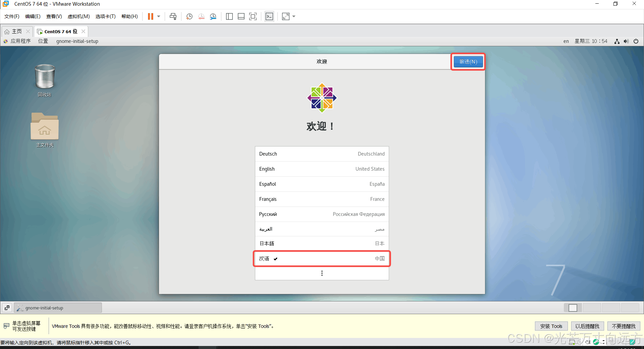Select the Español language row
Image resolution: width=644 pixels, height=349 pixels.
pos(322,184)
